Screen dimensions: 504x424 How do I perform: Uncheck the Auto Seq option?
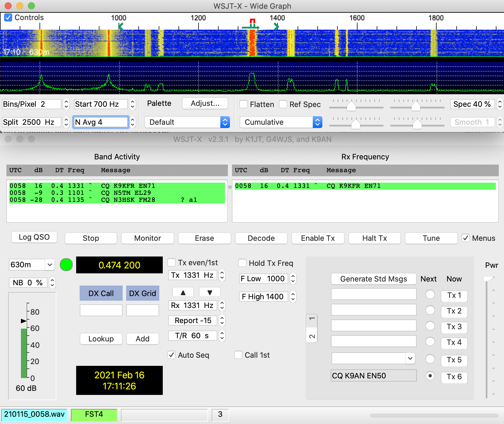(x=172, y=355)
